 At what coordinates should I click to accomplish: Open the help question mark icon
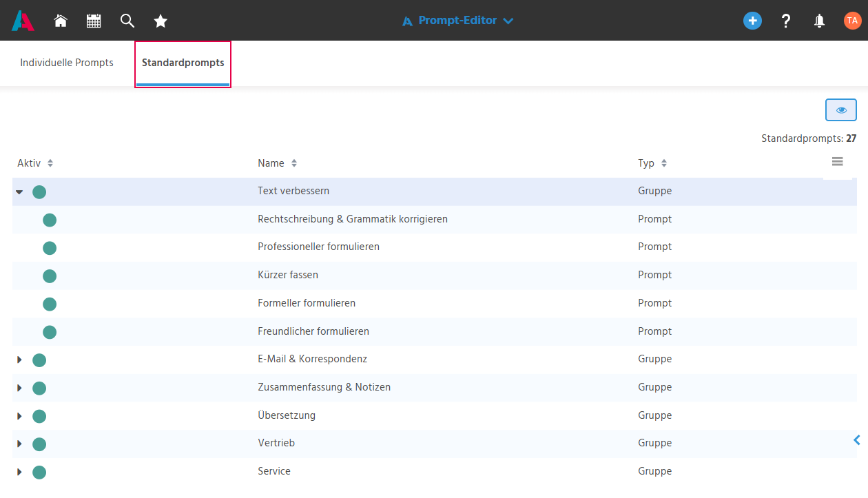(x=786, y=21)
